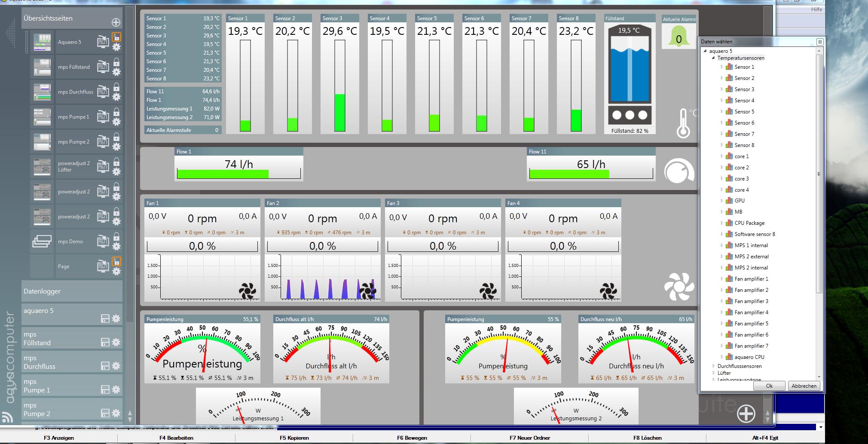868x444 pixels.
Task: Collapse the Temperatursensoren tree node
Action: point(713,58)
